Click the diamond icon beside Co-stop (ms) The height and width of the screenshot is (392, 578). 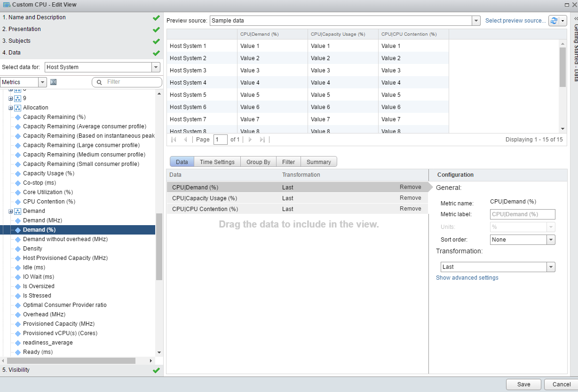[18, 183]
